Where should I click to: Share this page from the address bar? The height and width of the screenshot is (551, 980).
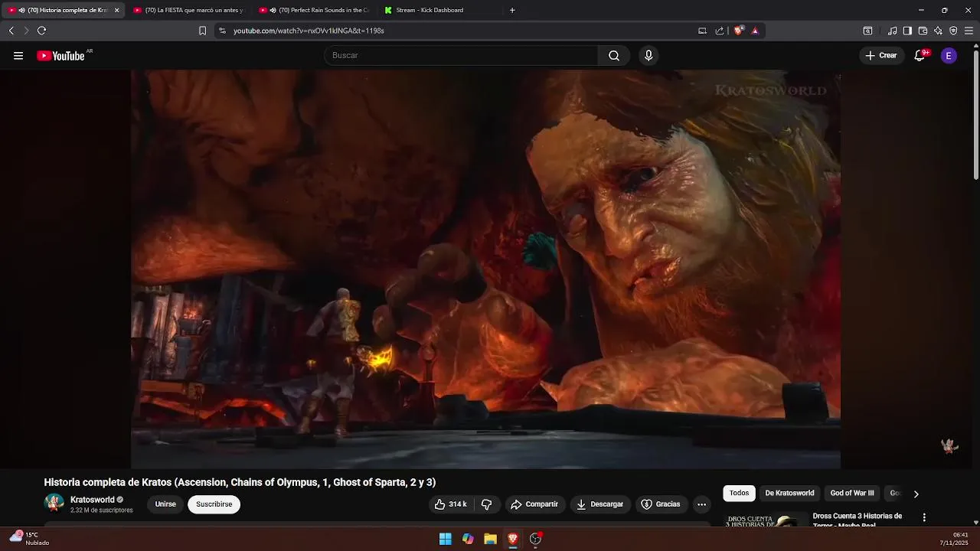720,31
